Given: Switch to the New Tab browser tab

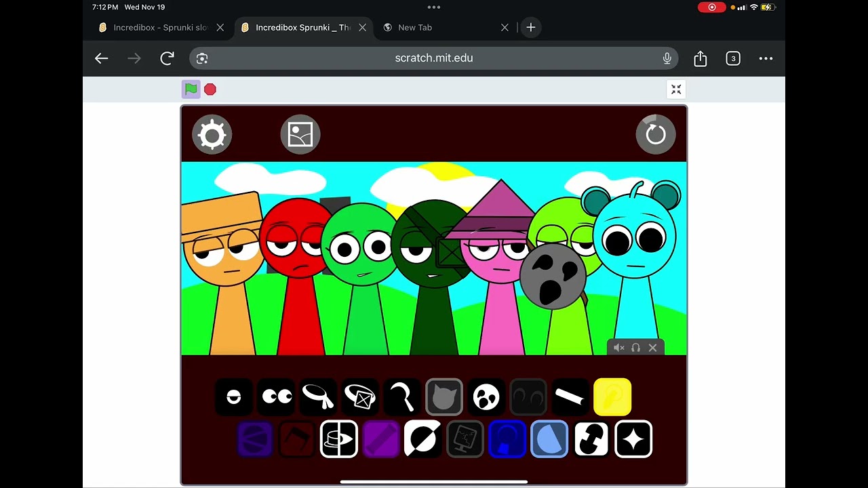Looking at the screenshot, I should coord(438,28).
